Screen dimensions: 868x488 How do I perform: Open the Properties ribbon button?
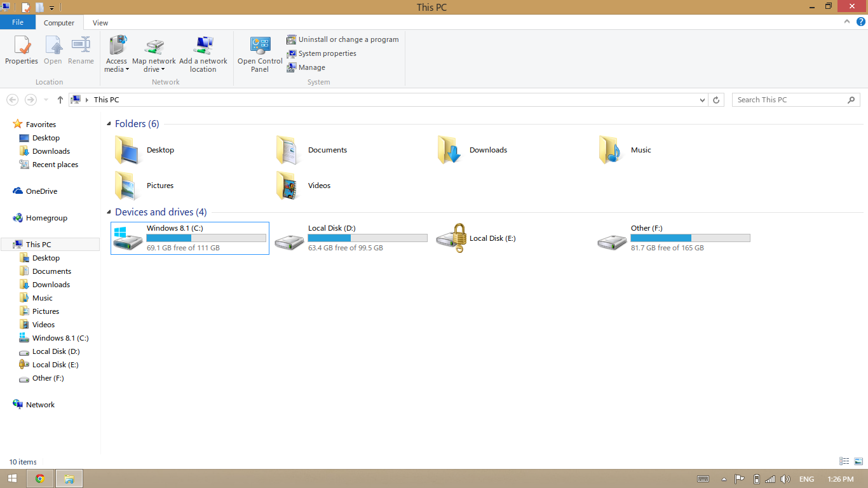coord(22,50)
